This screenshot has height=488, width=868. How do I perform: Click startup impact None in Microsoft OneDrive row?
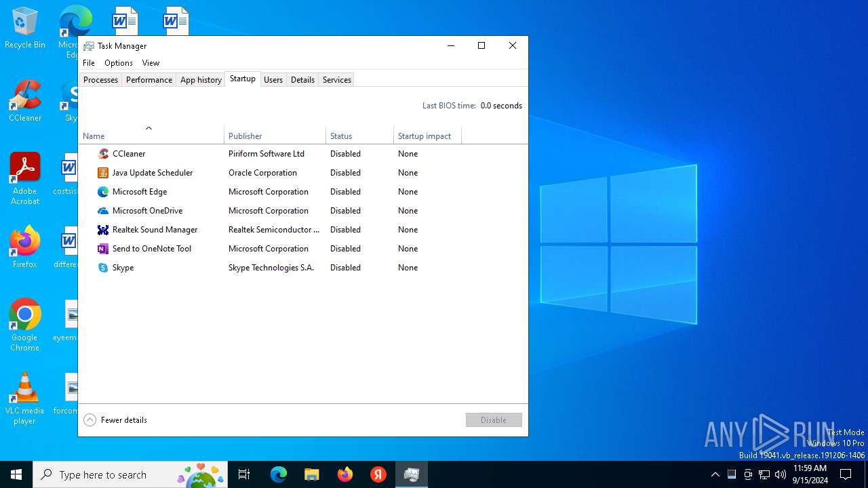pyautogui.click(x=408, y=211)
